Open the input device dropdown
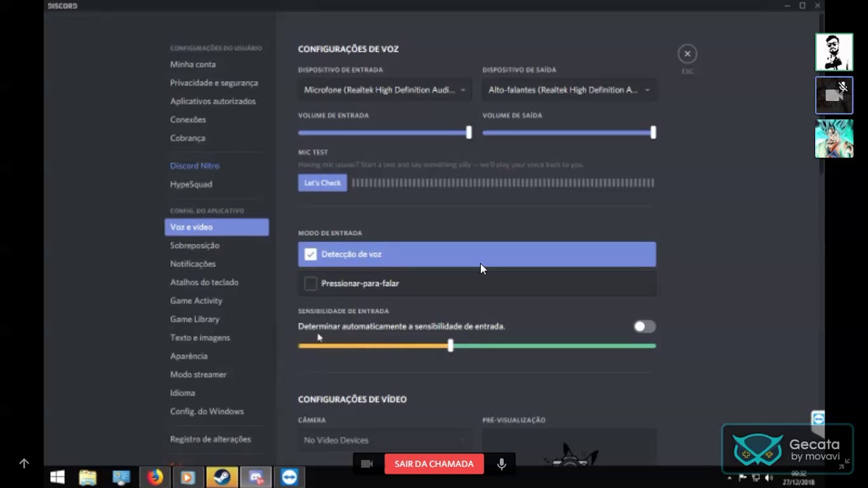The image size is (868, 488). click(x=384, y=89)
